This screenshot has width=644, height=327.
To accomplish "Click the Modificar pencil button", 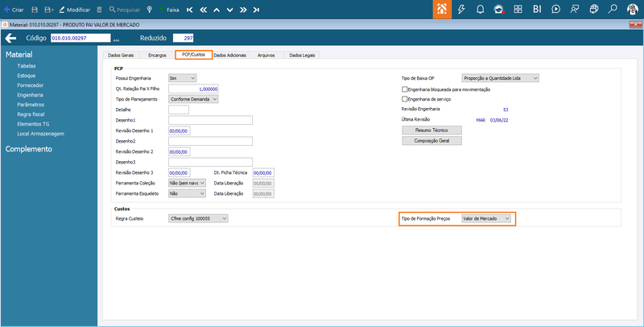I will 75,10.
